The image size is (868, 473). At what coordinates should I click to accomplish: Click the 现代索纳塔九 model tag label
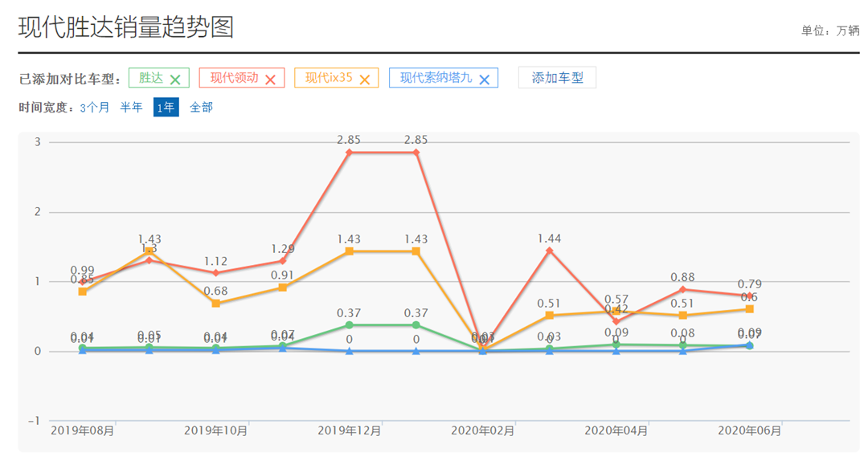(436, 78)
